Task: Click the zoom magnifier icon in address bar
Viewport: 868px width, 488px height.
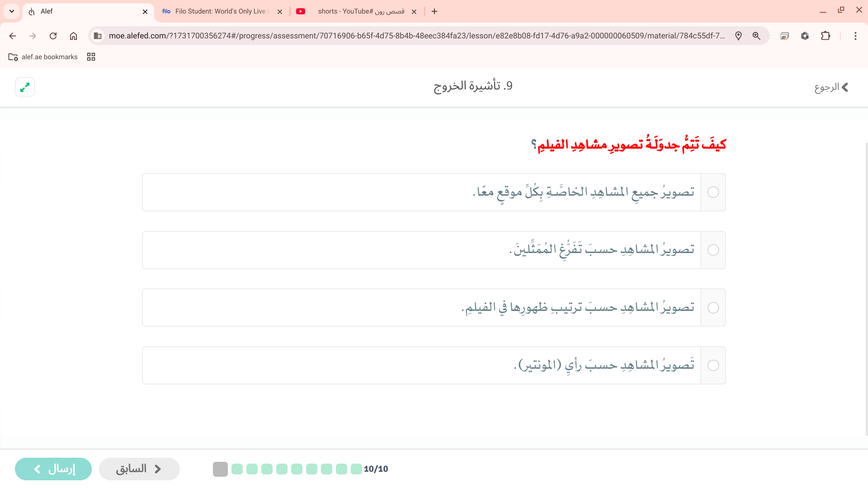Action: point(756,36)
